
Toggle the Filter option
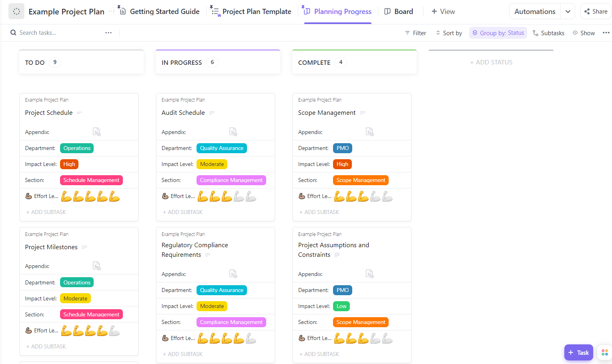pos(415,33)
